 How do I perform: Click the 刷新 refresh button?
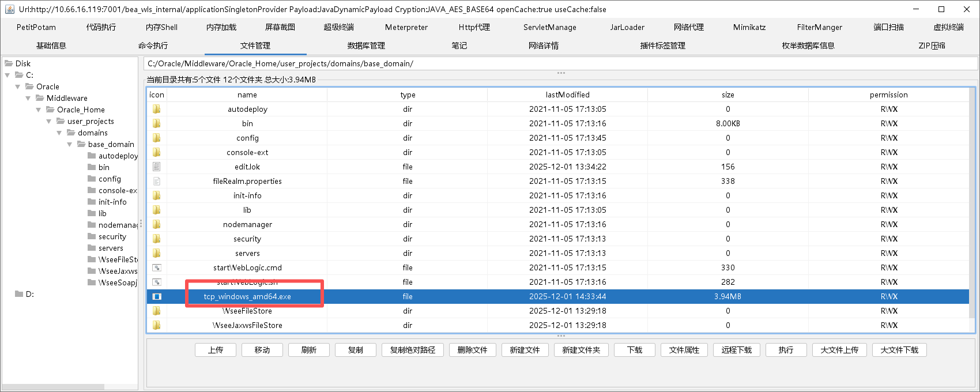pos(309,350)
